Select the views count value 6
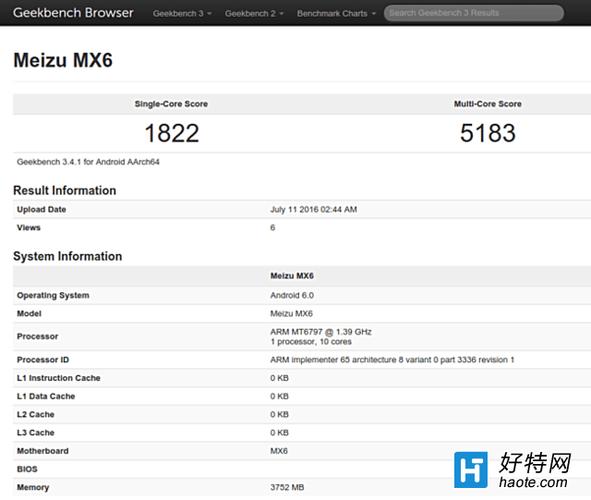The width and height of the screenshot is (591, 500). click(x=273, y=228)
